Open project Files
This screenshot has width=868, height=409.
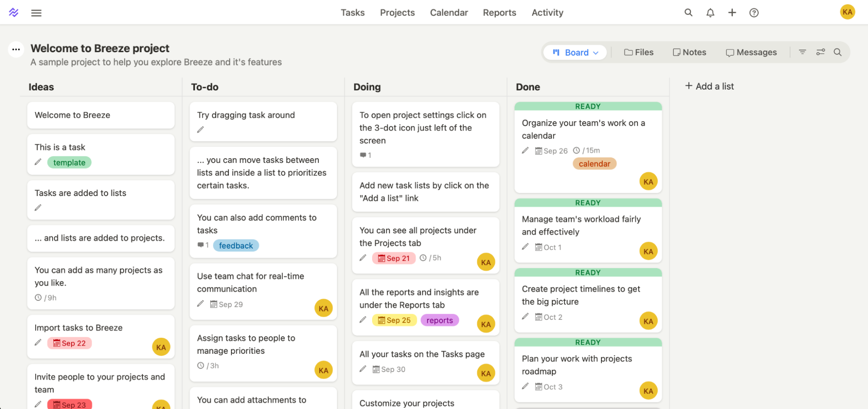point(639,52)
